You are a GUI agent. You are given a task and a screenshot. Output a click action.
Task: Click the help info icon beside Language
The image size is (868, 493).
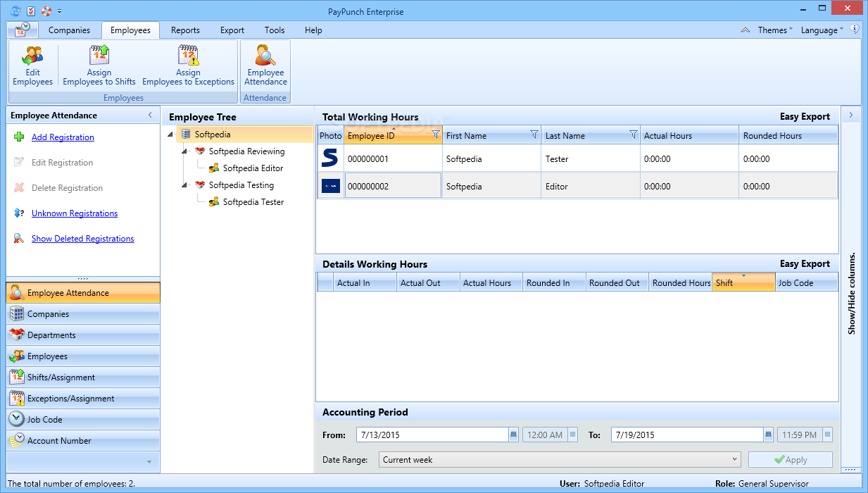pos(855,30)
